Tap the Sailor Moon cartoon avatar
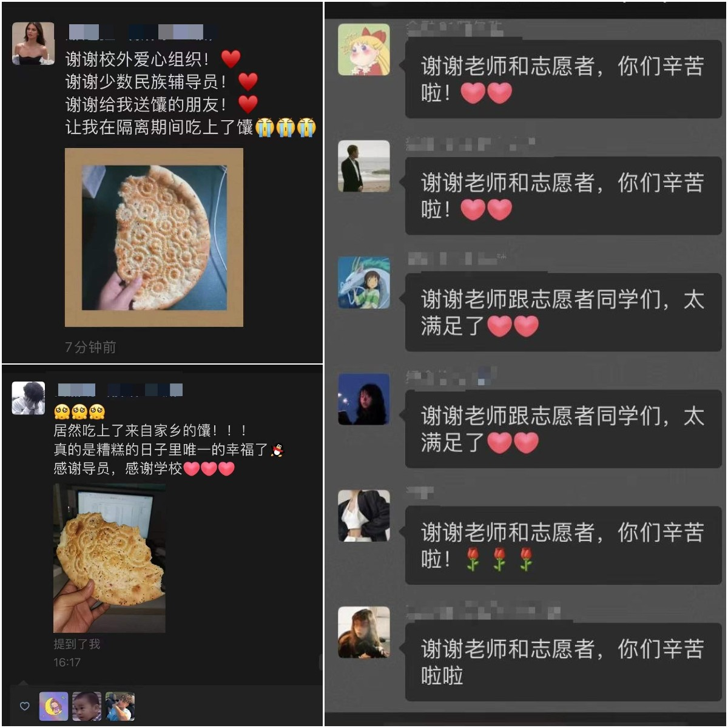 pyautogui.click(x=363, y=50)
